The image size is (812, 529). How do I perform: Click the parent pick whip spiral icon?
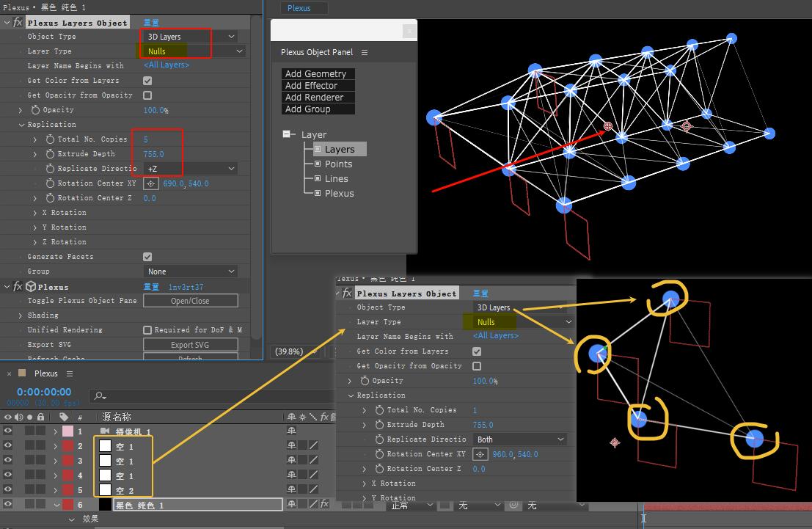point(513,505)
